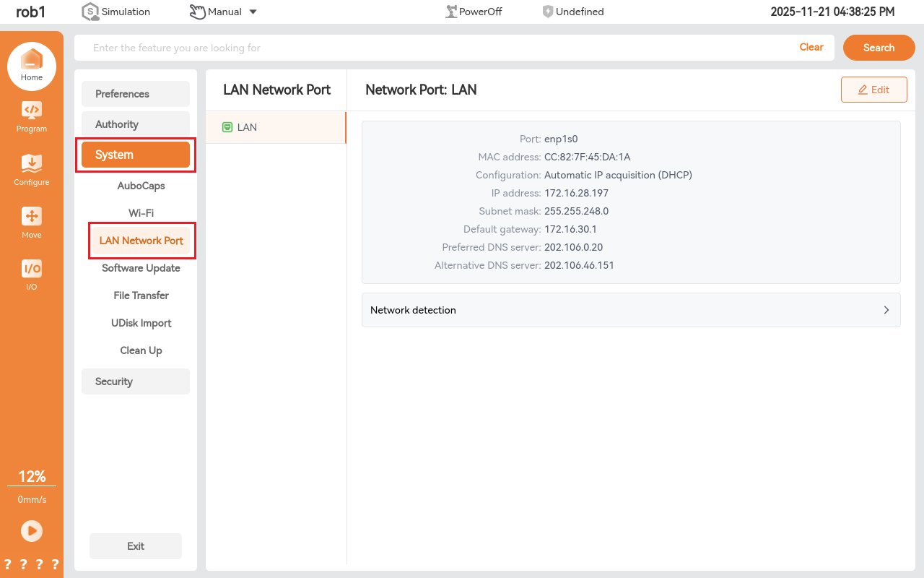The image size is (924, 578).
Task: Select the Move icon in sidebar
Action: click(x=32, y=217)
